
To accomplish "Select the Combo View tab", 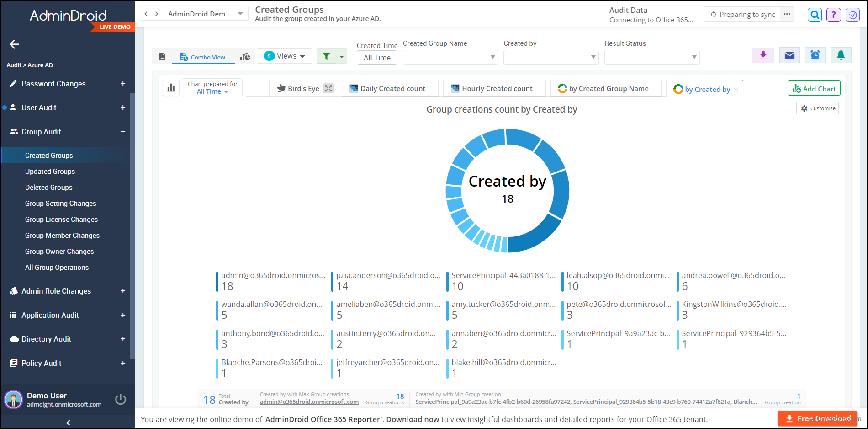I will (202, 57).
